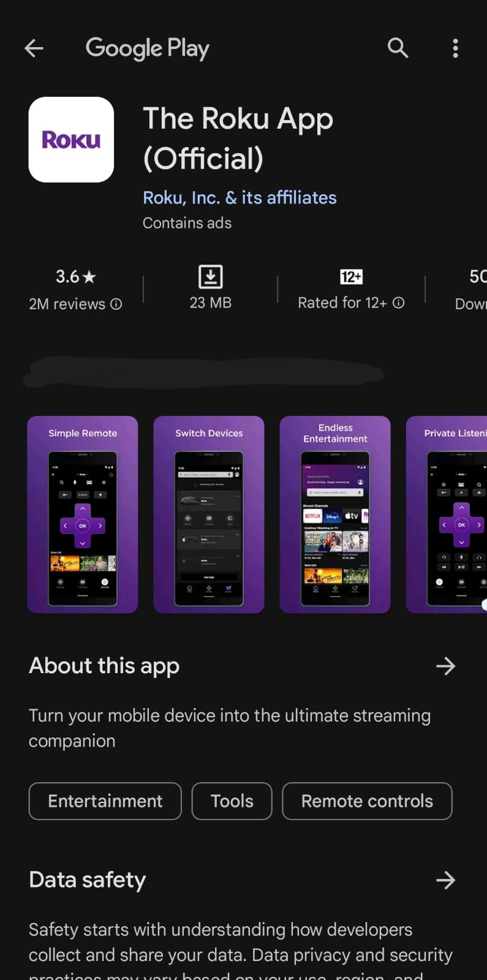Open About this app arrow

[445, 666]
